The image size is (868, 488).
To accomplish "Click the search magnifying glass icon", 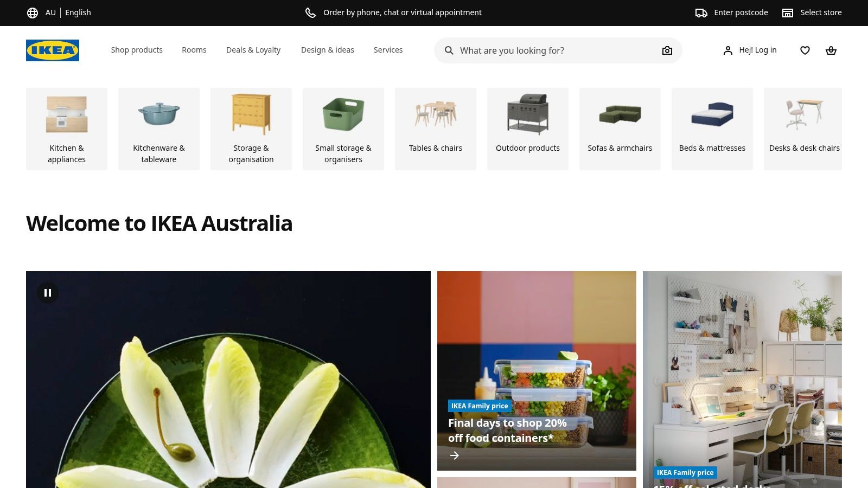I will [449, 50].
